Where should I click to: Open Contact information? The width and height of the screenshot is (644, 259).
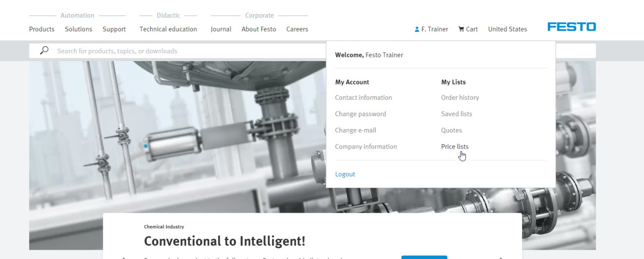click(x=363, y=98)
